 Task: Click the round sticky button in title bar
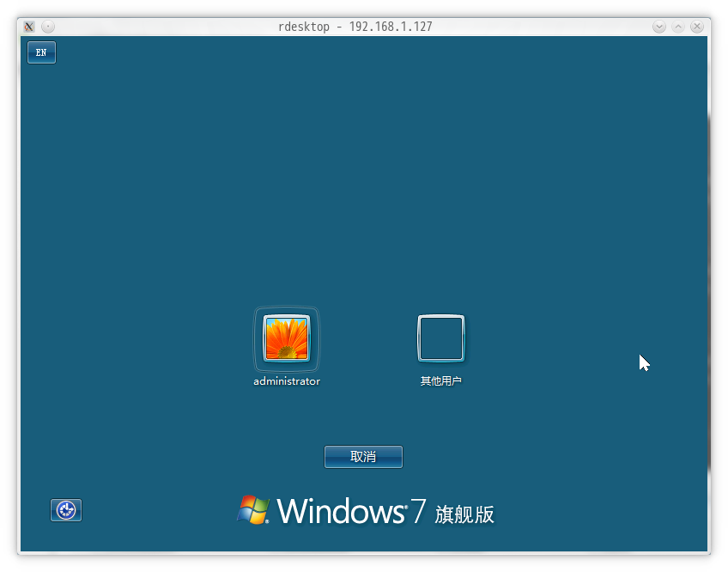click(x=48, y=27)
